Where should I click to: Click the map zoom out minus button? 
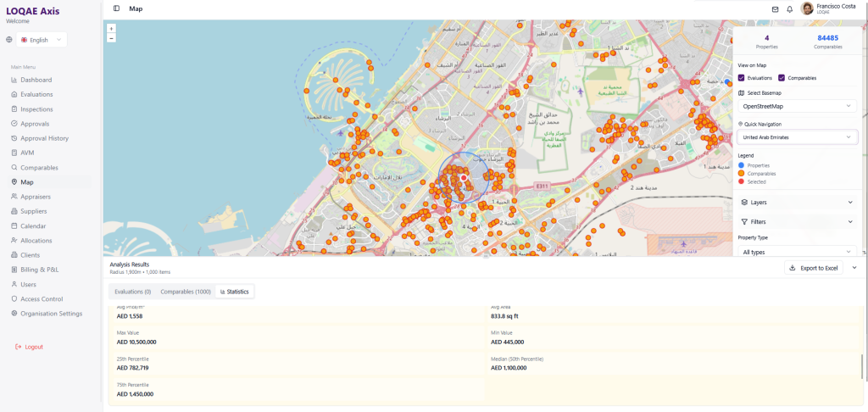coord(111,38)
